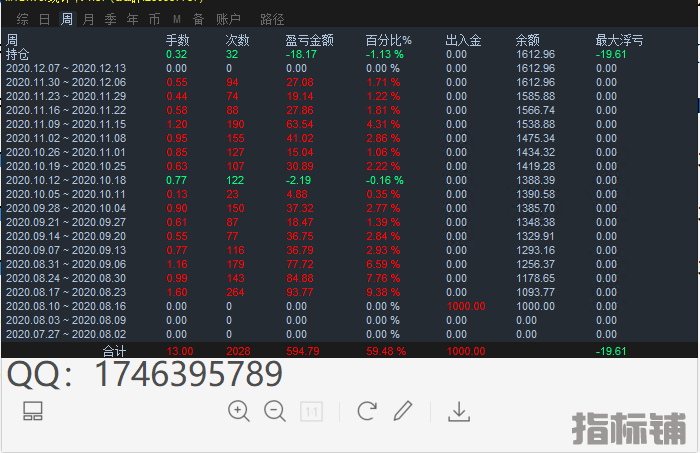Screen dimensions: 700x453
Task: Switch to the 综 summary tab
Action: [x=22, y=19]
